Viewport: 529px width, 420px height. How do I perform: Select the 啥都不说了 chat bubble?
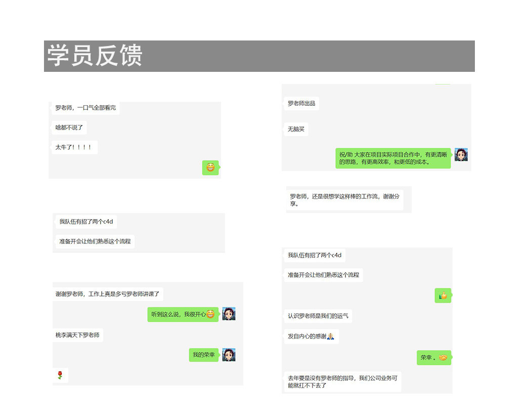pyautogui.click(x=69, y=128)
